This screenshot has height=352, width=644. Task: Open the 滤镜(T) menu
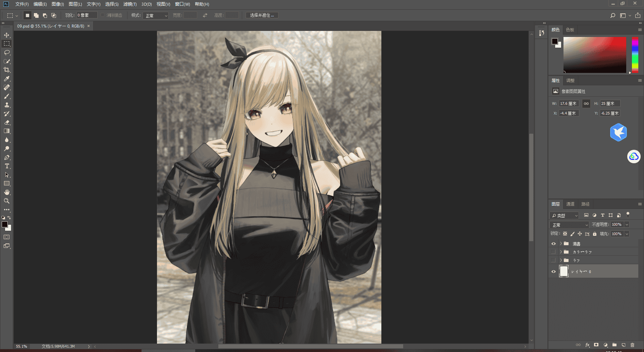[x=130, y=4]
